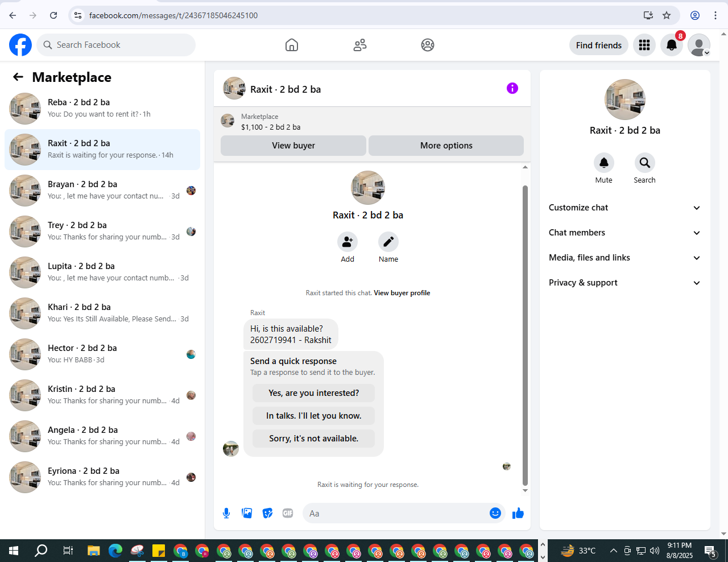The image size is (728, 562).
Task: Click the Add people icon
Action: (x=348, y=242)
